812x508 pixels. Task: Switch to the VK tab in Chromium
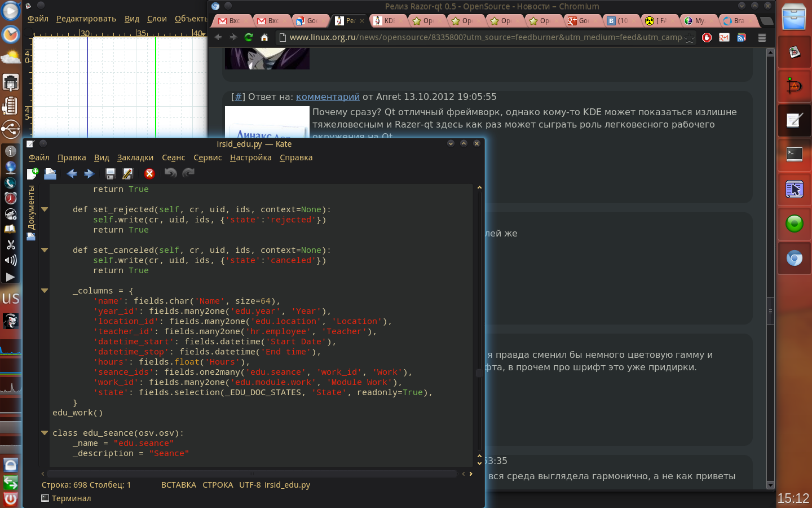tap(619, 21)
